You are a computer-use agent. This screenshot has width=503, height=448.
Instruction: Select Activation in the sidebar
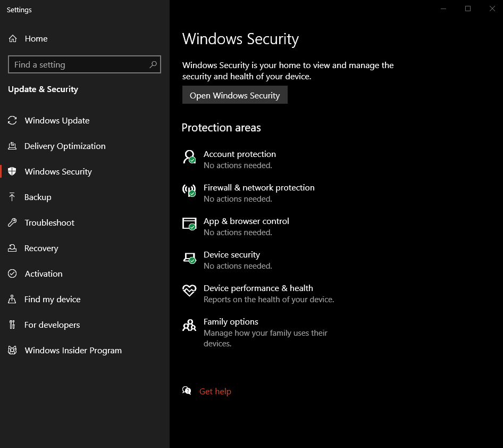click(x=44, y=274)
